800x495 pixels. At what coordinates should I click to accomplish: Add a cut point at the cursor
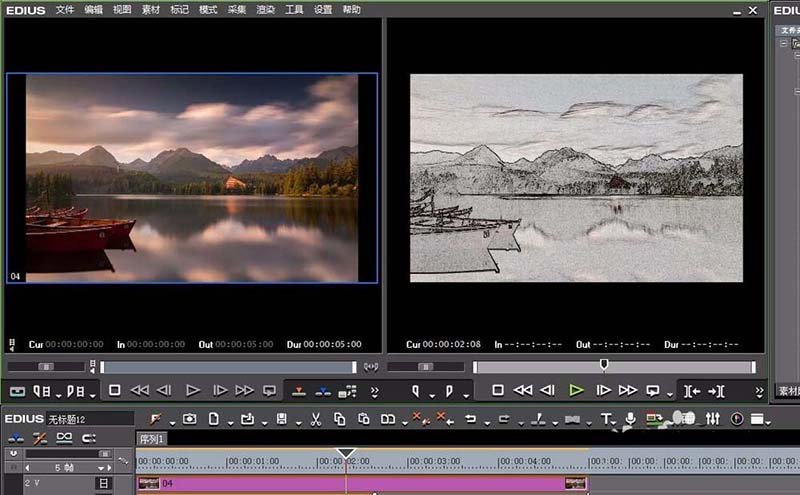(x=538, y=419)
